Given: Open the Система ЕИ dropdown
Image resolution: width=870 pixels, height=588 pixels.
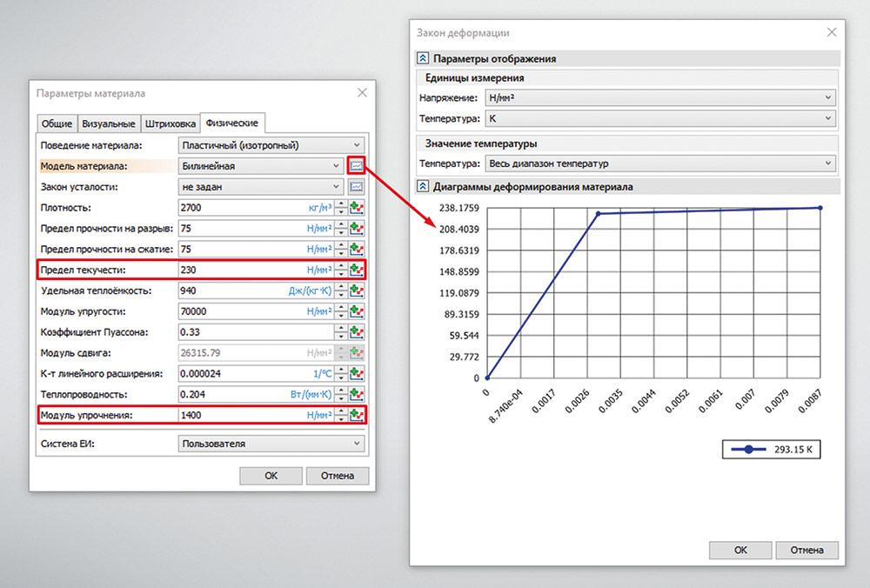Looking at the screenshot, I should (271, 444).
